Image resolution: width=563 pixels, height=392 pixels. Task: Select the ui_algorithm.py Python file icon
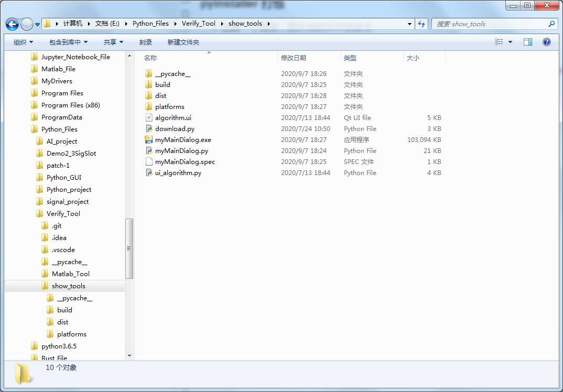tap(149, 172)
